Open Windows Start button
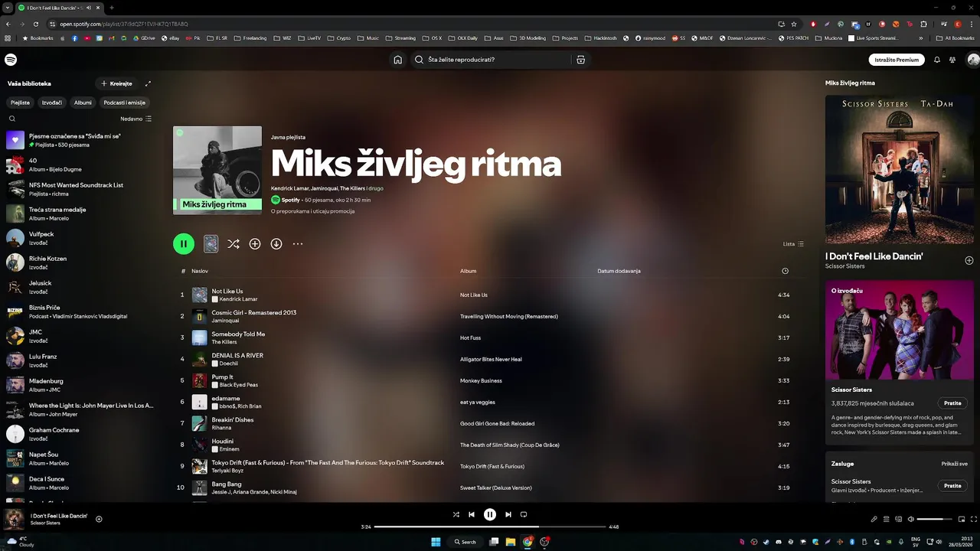The image size is (980, 551). click(436, 542)
